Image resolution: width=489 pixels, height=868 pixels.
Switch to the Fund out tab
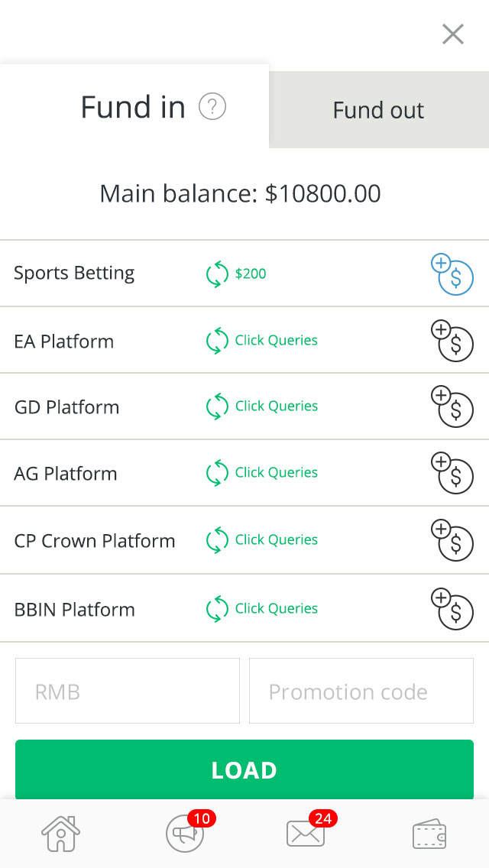point(378,110)
